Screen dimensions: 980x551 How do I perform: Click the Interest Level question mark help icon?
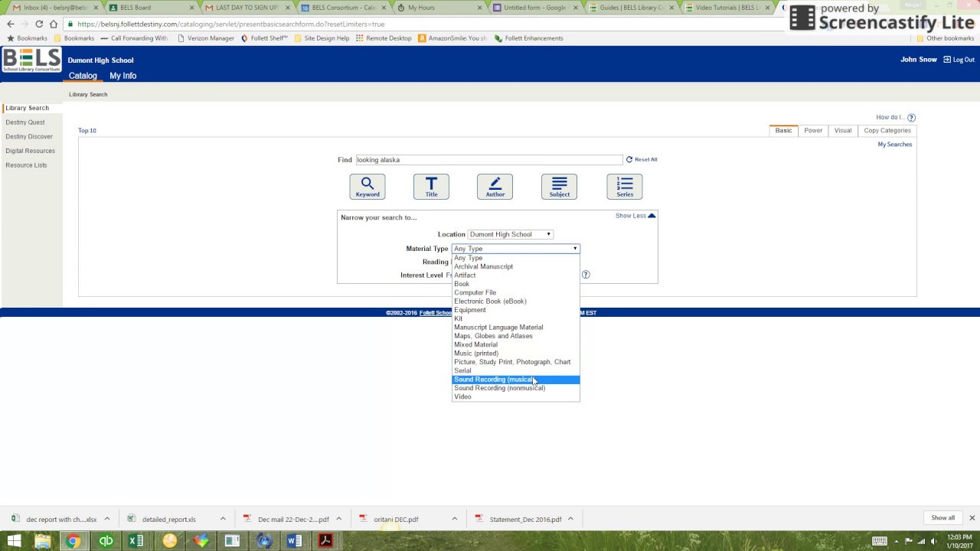click(x=586, y=274)
